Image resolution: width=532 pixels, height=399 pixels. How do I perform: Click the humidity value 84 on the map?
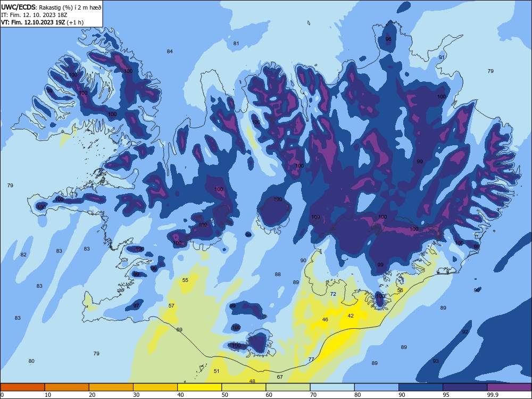click(x=170, y=51)
